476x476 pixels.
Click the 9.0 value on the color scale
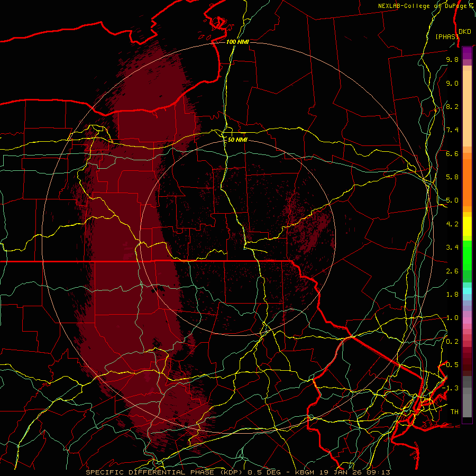452,83
